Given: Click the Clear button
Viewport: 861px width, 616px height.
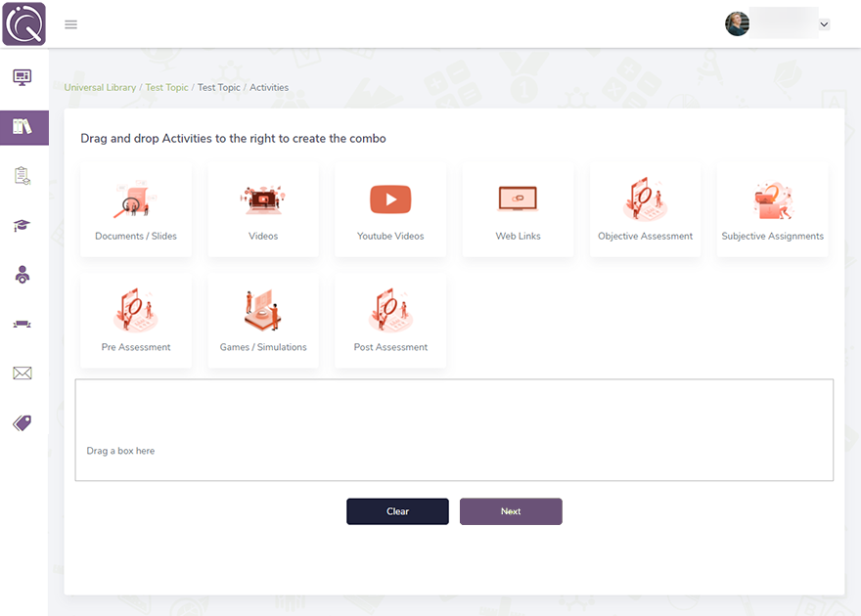Looking at the screenshot, I should (x=397, y=511).
